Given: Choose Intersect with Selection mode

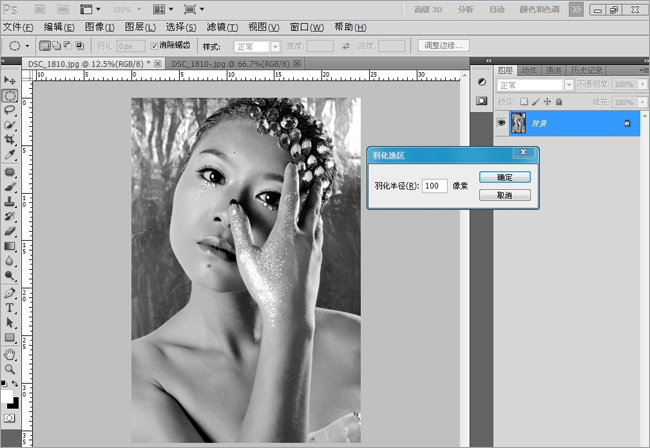Looking at the screenshot, I should (79, 46).
